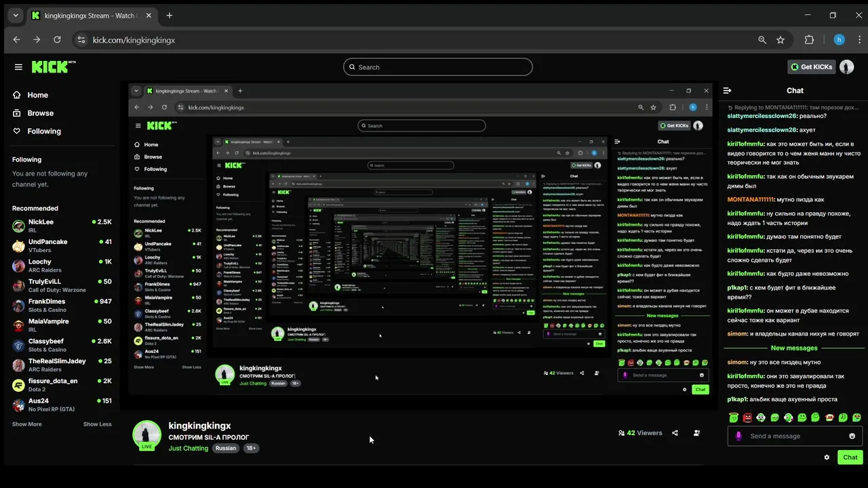
Task: Click the Kick search field
Action: [438, 67]
